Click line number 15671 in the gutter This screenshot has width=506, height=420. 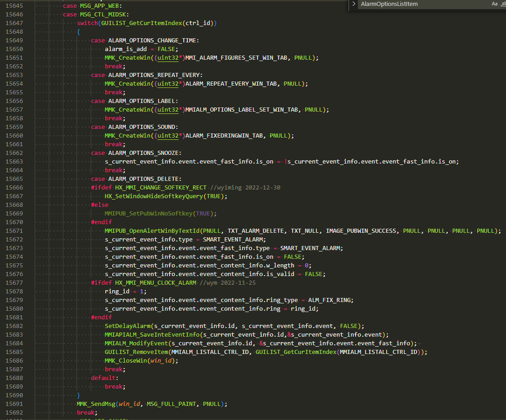[x=14, y=231]
